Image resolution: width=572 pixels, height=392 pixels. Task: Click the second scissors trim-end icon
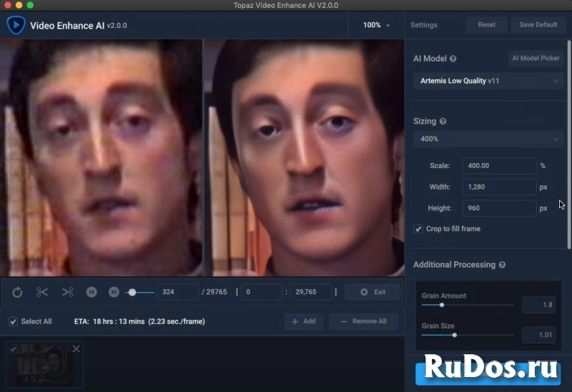(67, 292)
